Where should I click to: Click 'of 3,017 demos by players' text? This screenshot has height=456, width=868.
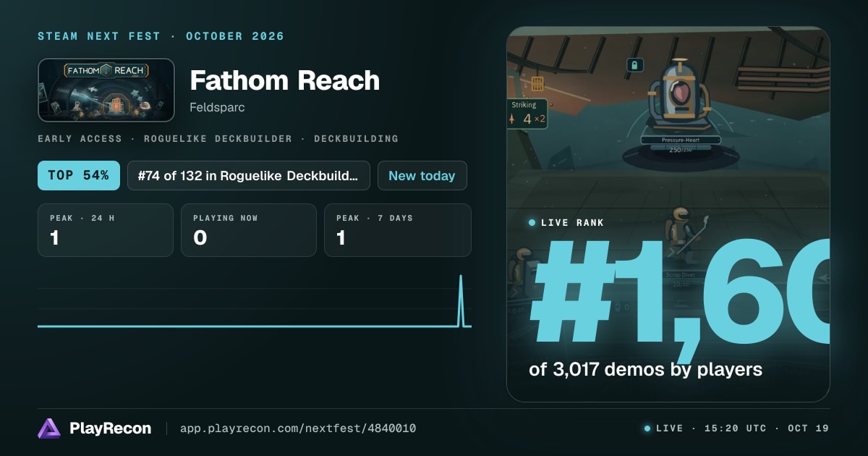pos(645,369)
